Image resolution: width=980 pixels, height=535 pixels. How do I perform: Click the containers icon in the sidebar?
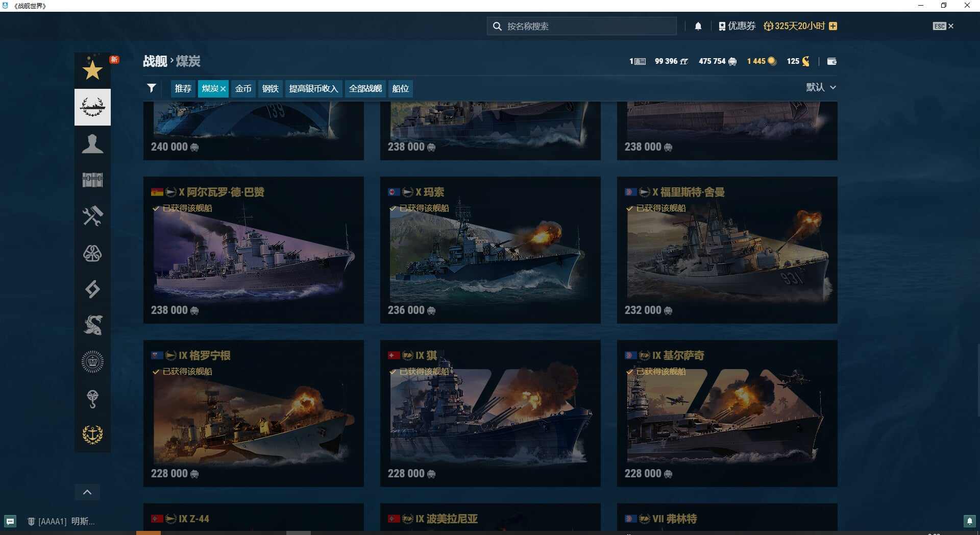pyautogui.click(x=92, y=180)
